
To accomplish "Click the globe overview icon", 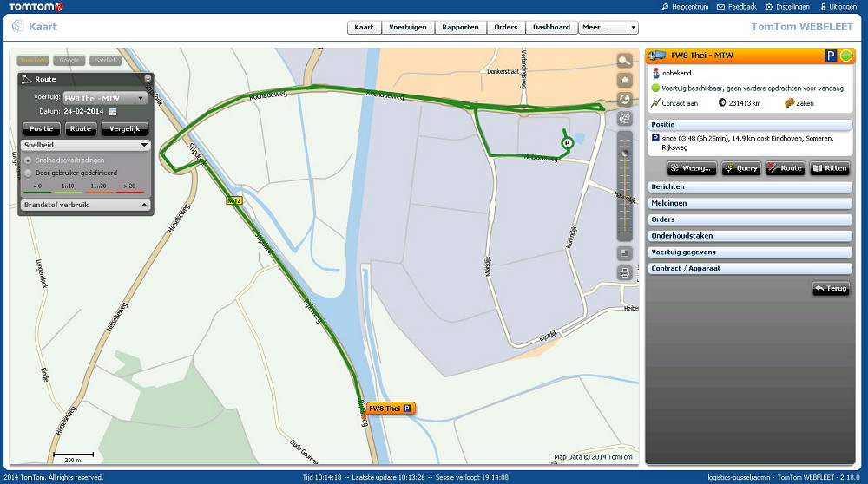I will pyautogui.click(x=624, y=118).
